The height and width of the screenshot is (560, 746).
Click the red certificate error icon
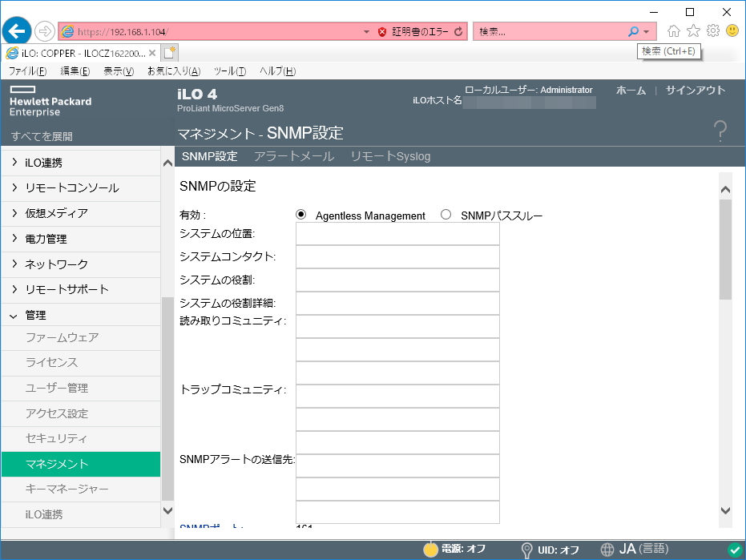(382, 32)
